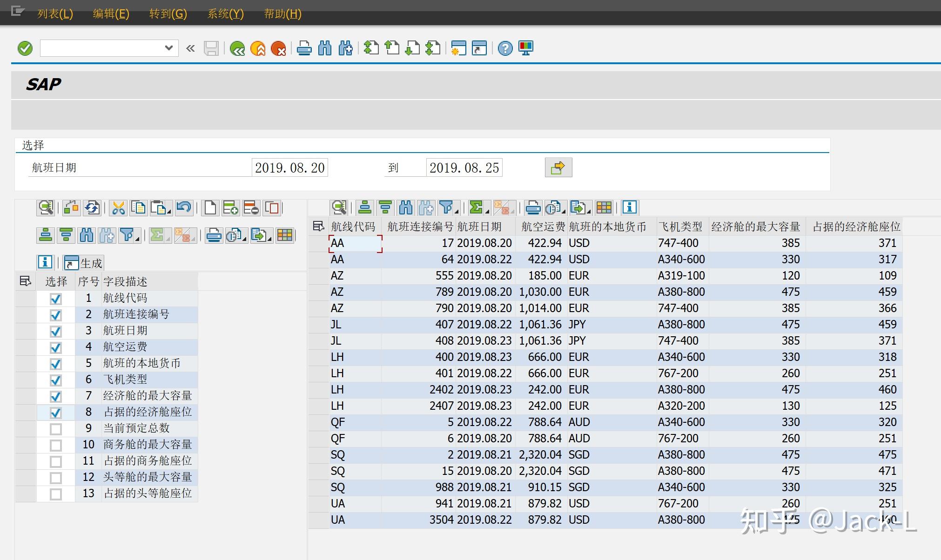
Task: Click the green Back arrow icon
Action: [x=237, y=48]
